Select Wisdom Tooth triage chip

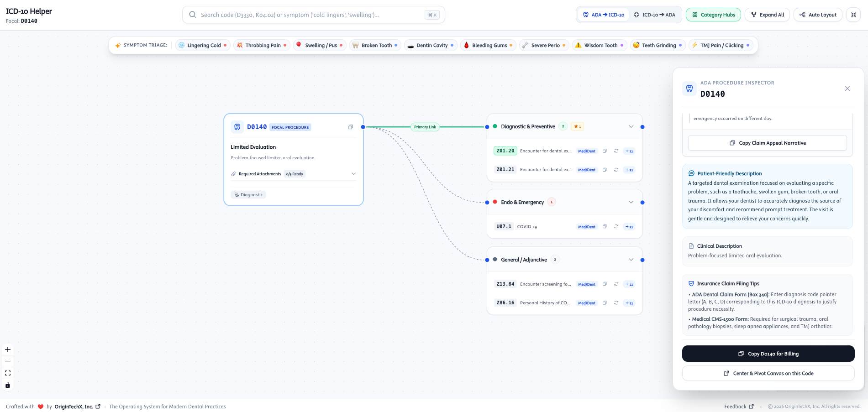600,45
